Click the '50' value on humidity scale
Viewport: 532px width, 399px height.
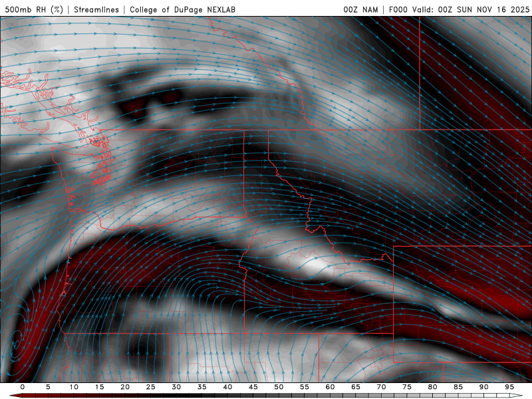[x=279, y=387]
